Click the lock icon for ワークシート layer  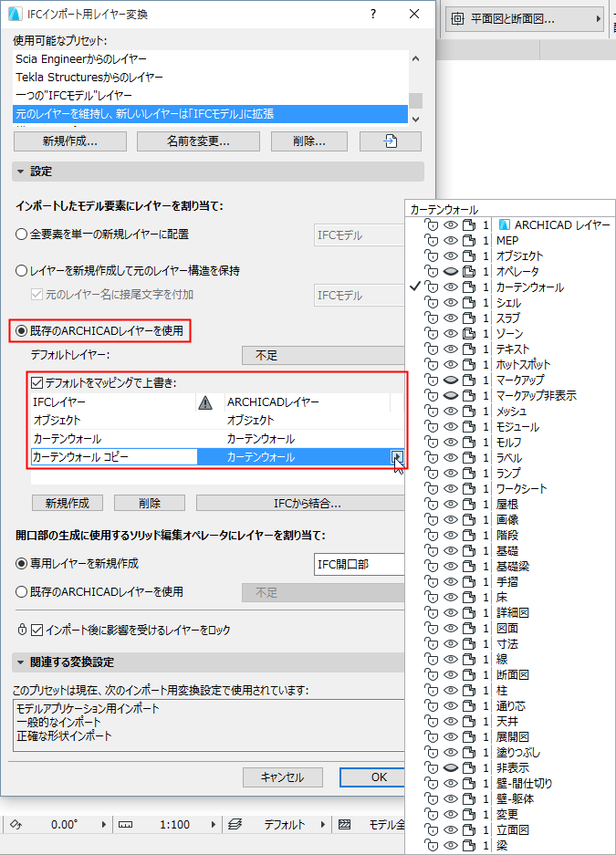click(x=431, y=488)
